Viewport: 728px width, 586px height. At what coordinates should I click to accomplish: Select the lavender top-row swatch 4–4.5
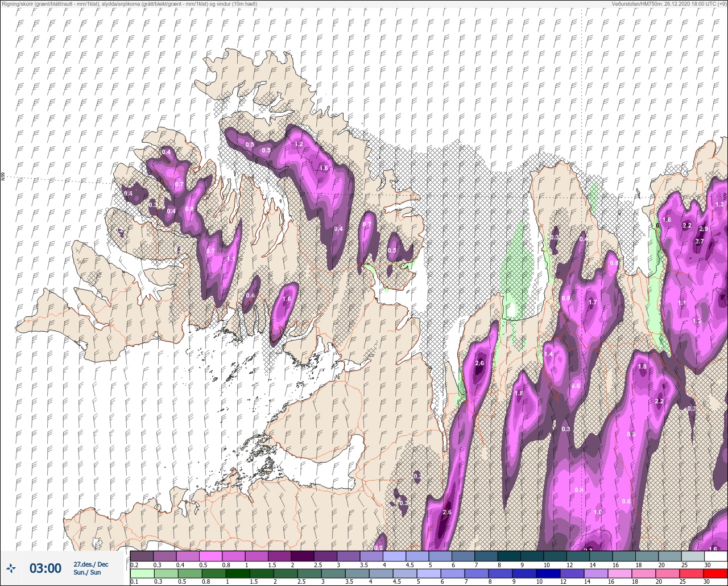click(x=394, y=556)
